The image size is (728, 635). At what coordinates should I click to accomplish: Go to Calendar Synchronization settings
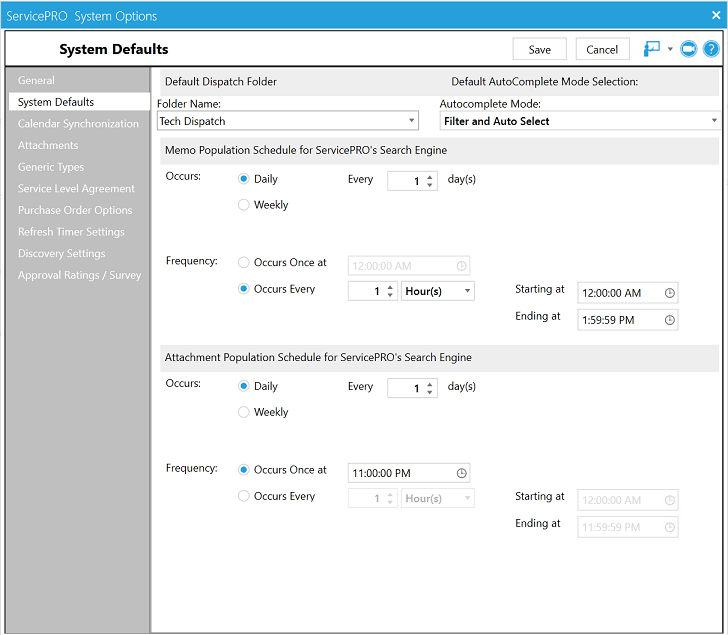78,123
